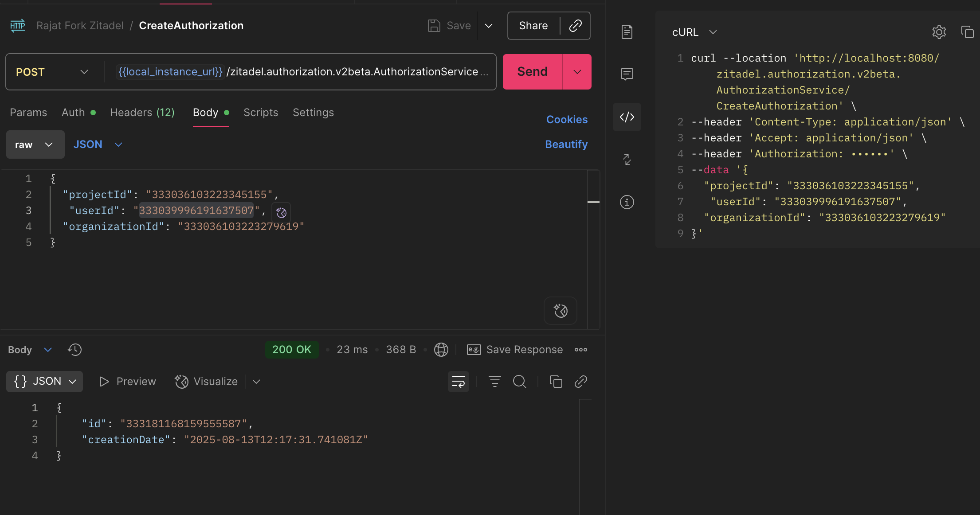Switch to the Headers (12) tab

tap(142, 113)
